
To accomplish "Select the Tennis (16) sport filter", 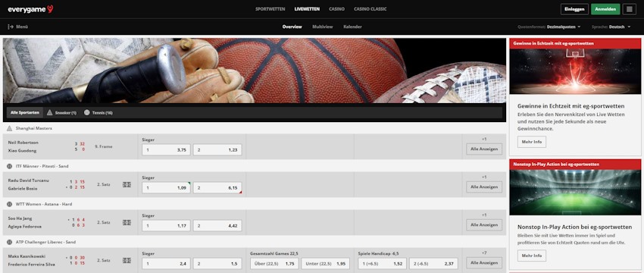I will click(x=98, y=113).
